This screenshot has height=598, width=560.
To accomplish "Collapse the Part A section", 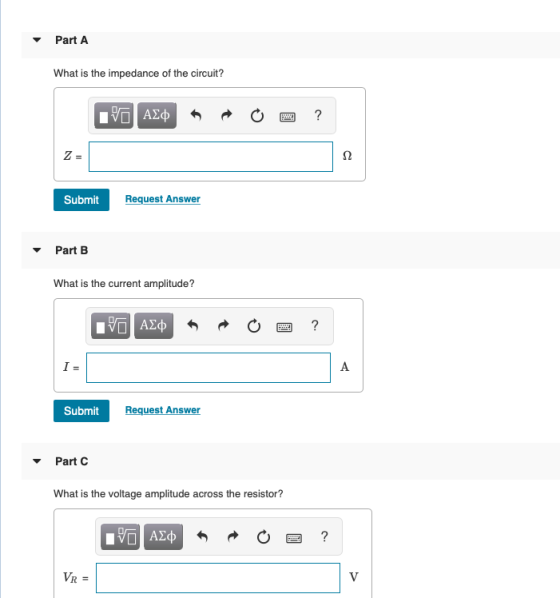I will [37, 40].
